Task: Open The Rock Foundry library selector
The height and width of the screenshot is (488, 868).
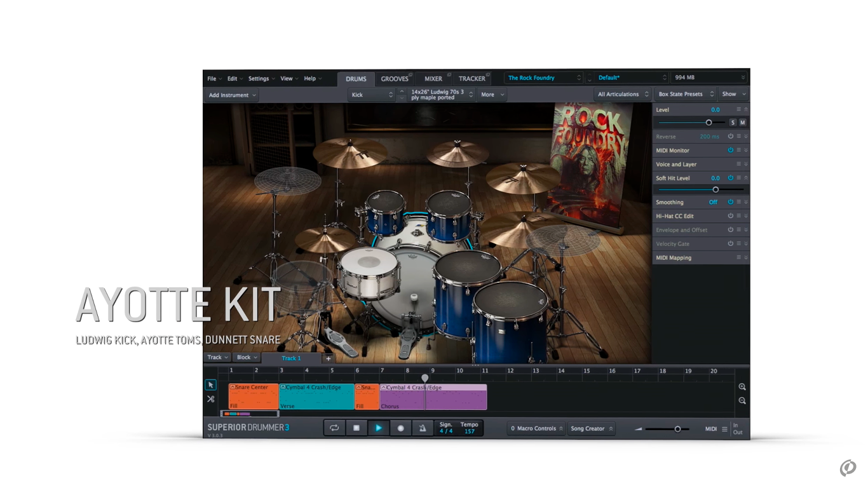Action: 544,78
